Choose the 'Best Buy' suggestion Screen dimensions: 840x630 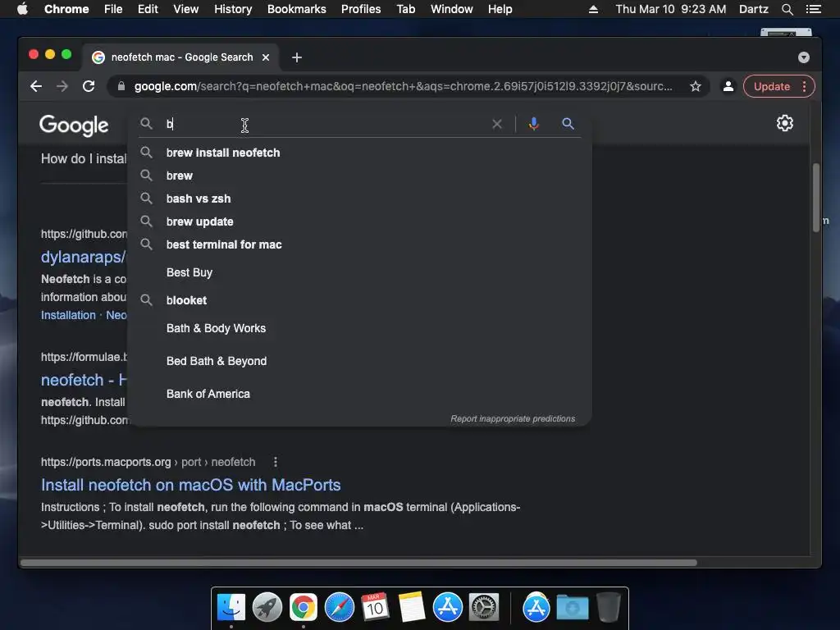[359, 272]
